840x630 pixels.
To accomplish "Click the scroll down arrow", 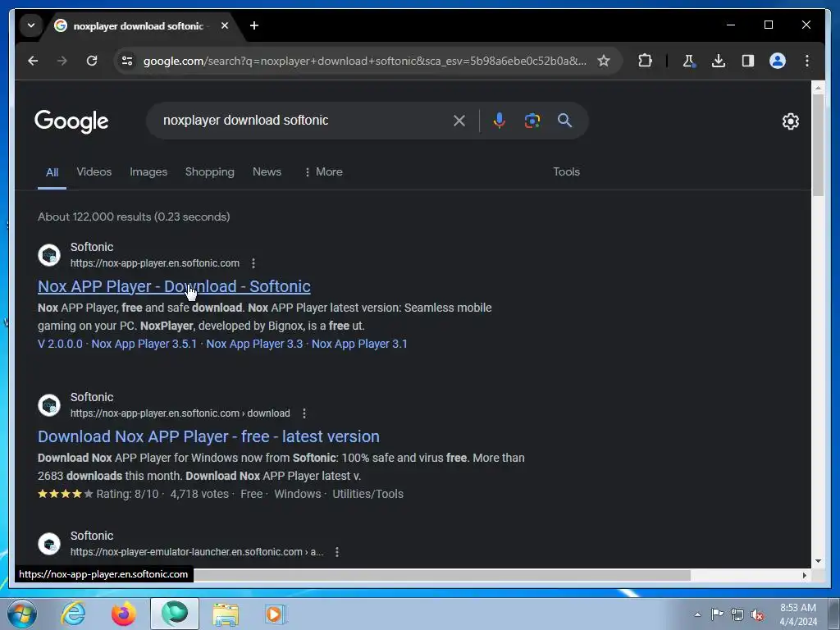I will coord(818,561).
